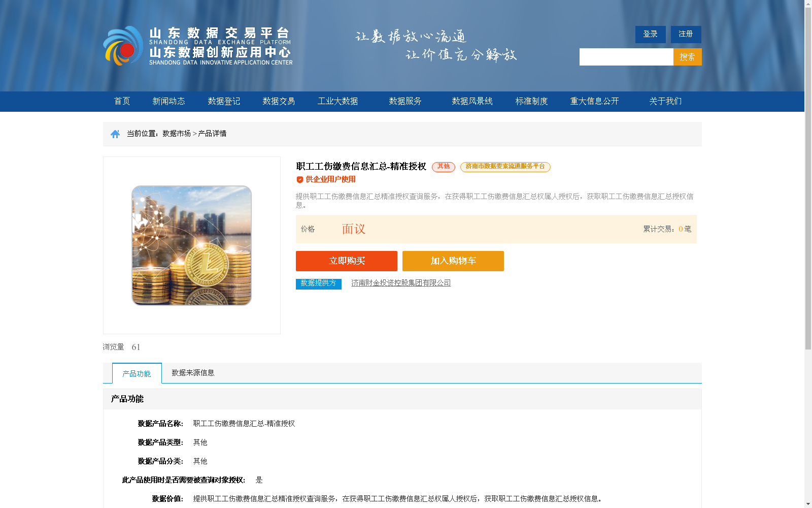Click the 注册 button
812x508 pixels.
[x=686, y=35]
